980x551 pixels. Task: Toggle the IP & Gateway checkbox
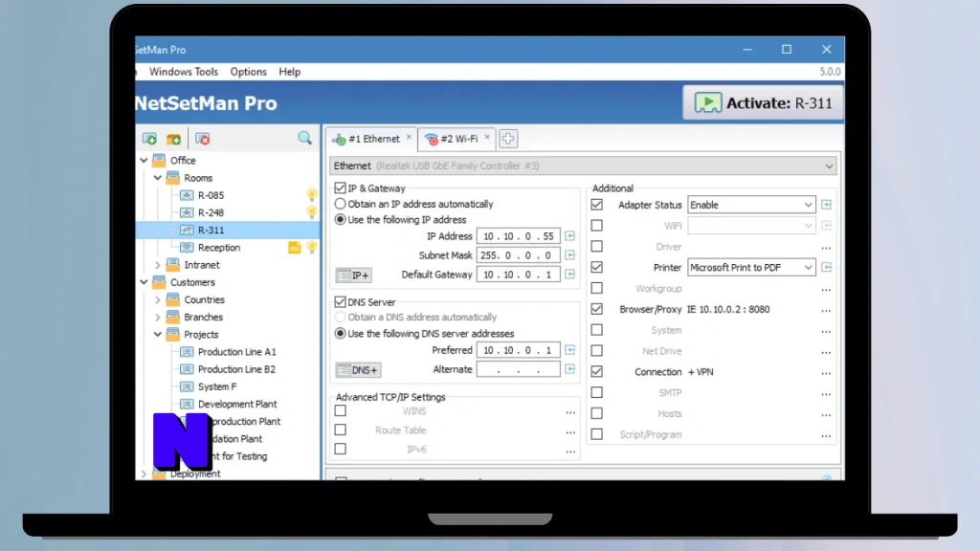pos(340,188)
